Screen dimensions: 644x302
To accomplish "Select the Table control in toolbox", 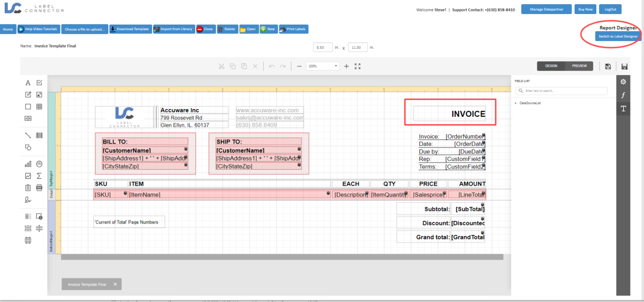I will [39, 107].
